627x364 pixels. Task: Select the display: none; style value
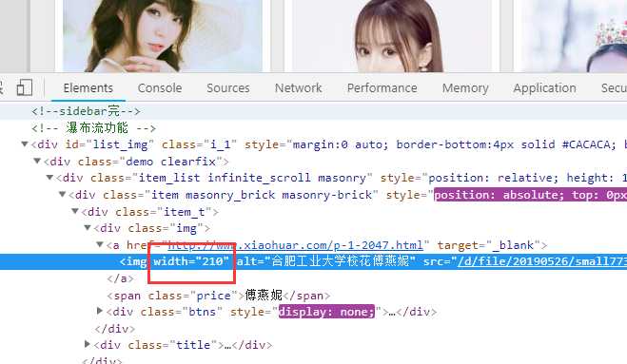pyautogui.click(x=326, y=312)
